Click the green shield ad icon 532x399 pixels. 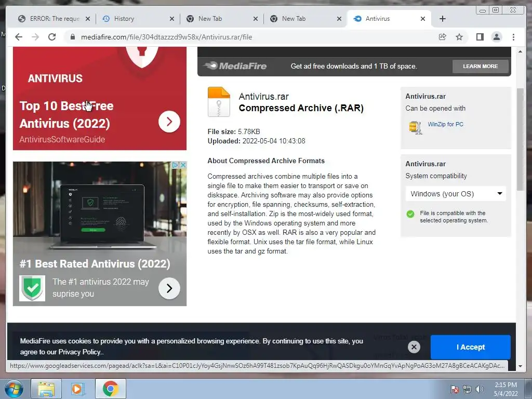pyautogui.click(x=32, y=288)
